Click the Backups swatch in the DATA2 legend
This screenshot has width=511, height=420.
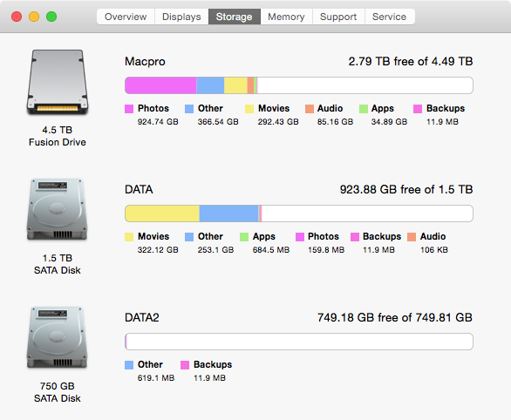click(185, 364)
